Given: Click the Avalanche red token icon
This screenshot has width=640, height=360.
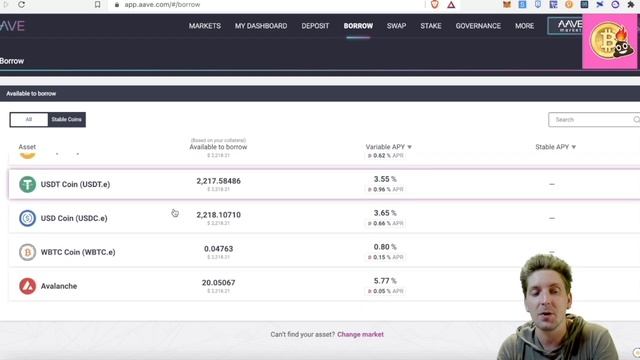Looking at the screenshot, I should click(27, 286).
